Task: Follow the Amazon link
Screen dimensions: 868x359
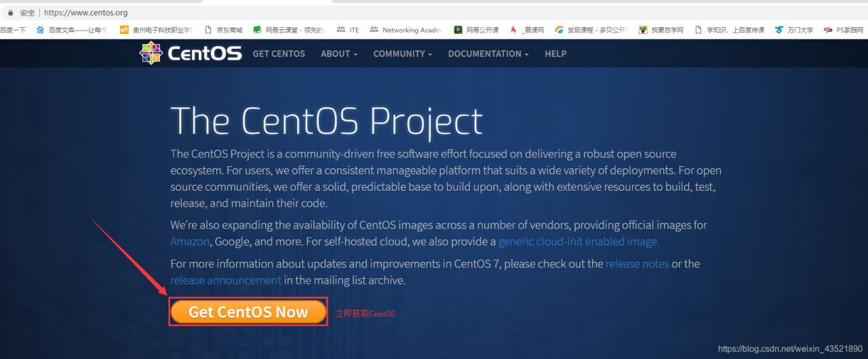Action: click(190, 242)
